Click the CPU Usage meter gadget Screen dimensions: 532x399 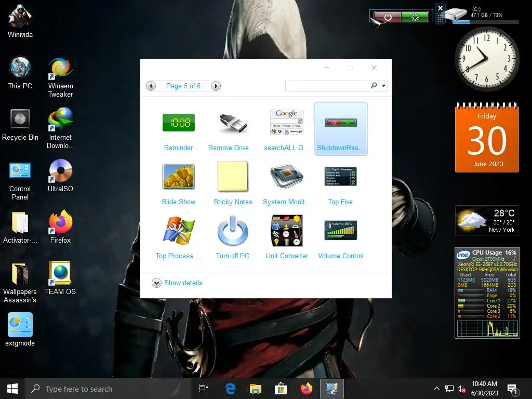click(x=487, y=293)
